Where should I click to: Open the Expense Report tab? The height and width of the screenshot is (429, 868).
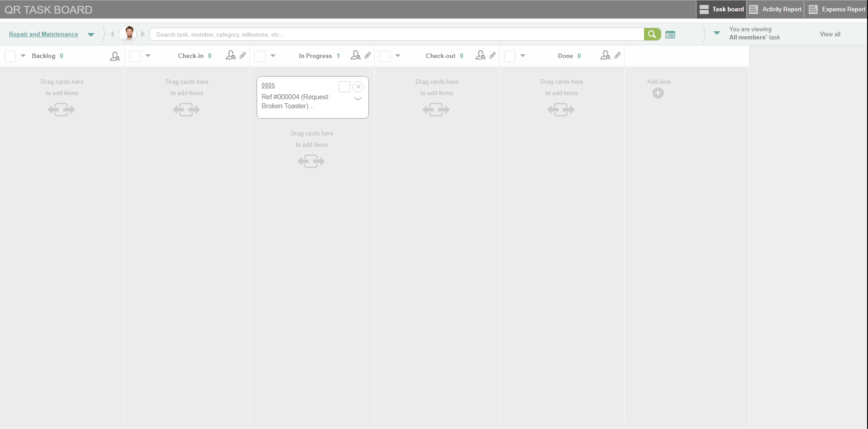pyautogui.click(x=836, y=9)
